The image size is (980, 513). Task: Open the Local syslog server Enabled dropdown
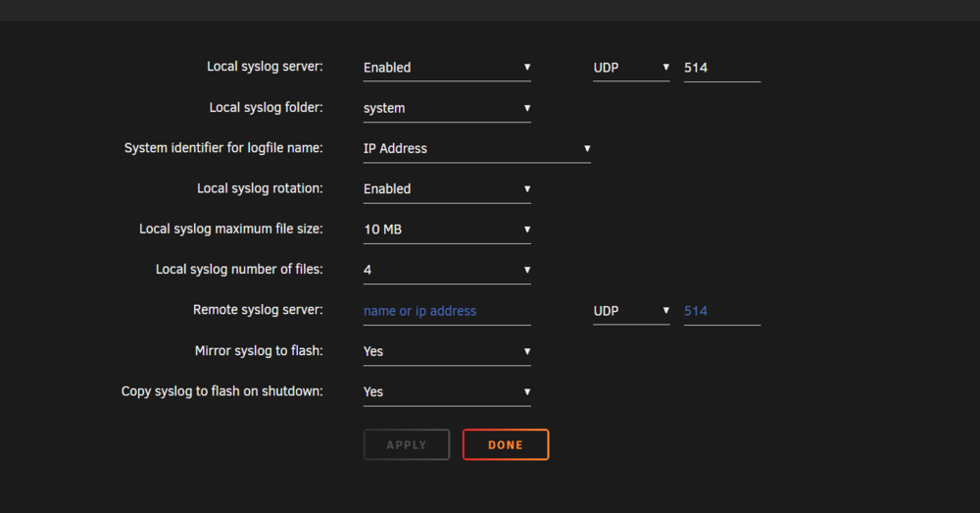[447, 68]
